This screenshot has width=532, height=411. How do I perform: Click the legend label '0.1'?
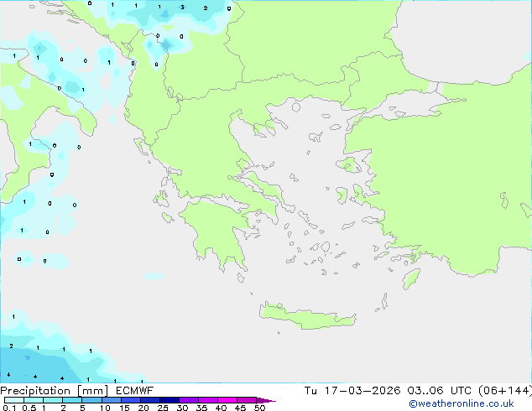9,408
